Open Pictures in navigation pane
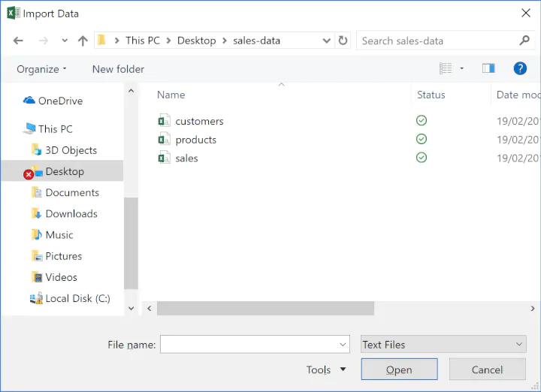The height and width of the screenshot is (392, 541). 63,256
